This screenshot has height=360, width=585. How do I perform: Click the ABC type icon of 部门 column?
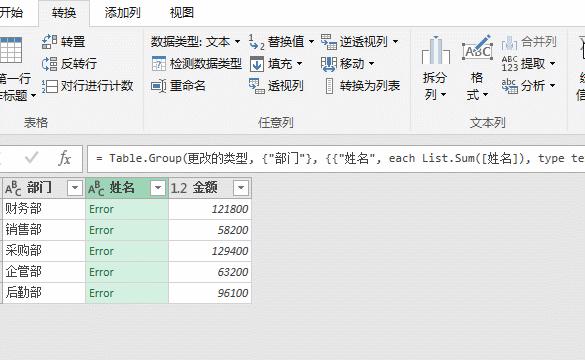[x=13, y=188]
